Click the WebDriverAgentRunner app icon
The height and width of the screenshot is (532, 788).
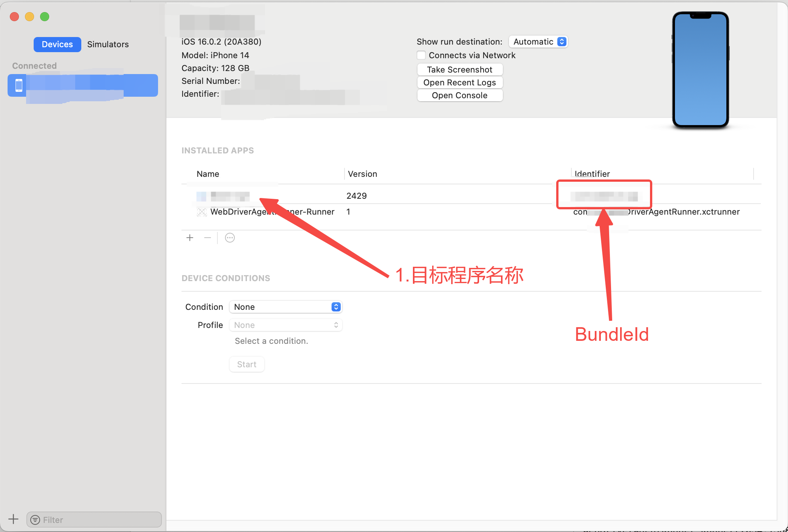202,212
